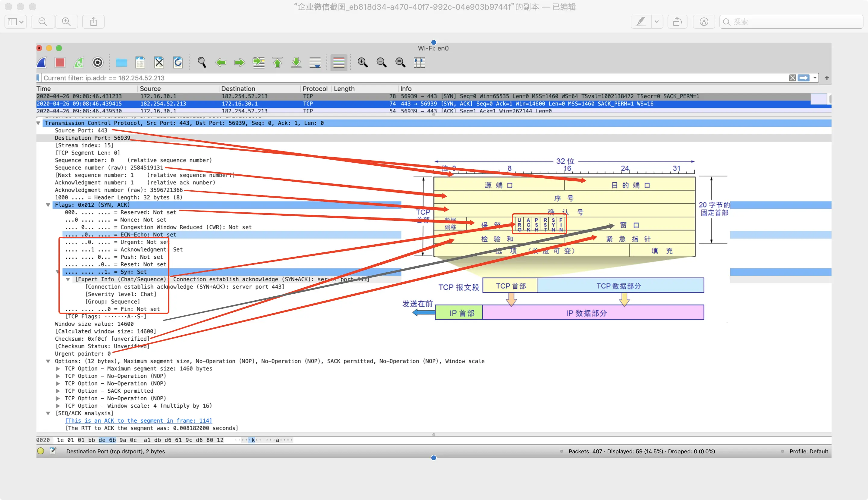The width and height of the screenshot is (868, 500).
Task: Click the colorize packet list icon
Action: [338, 63]
